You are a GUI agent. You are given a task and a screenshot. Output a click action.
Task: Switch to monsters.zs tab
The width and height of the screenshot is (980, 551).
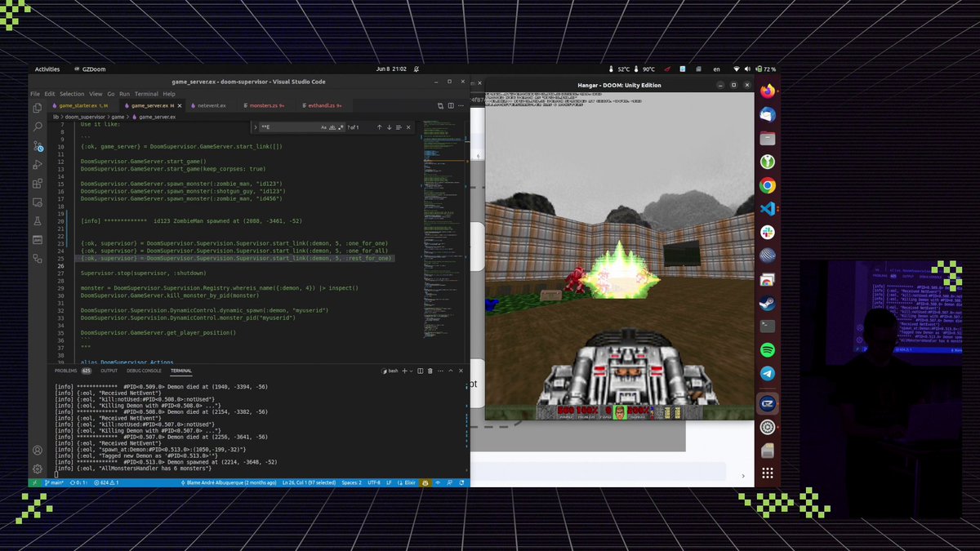266,105
